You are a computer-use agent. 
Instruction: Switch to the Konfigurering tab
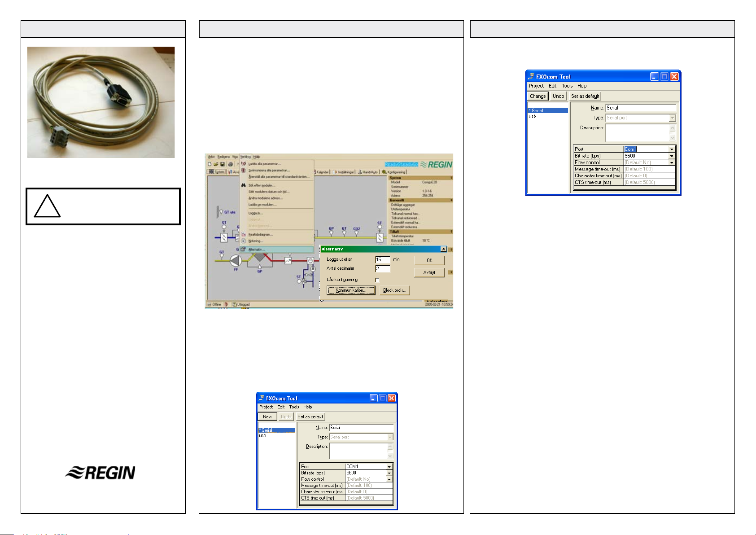coord(393,172)
